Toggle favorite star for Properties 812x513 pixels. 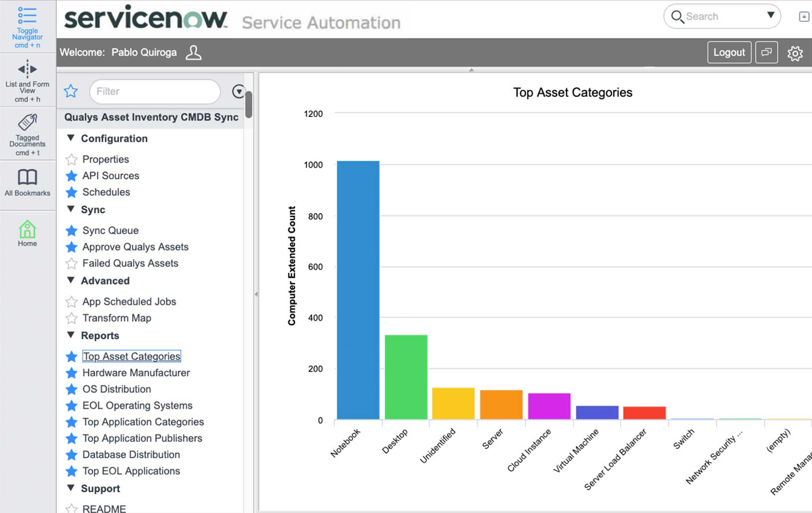click(x=71, y=159)
